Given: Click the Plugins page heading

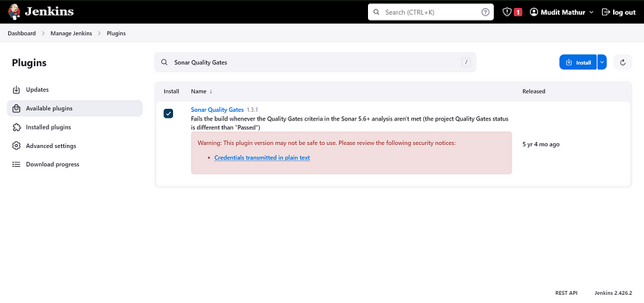Looking at the screenshot, I should (29, 63).
